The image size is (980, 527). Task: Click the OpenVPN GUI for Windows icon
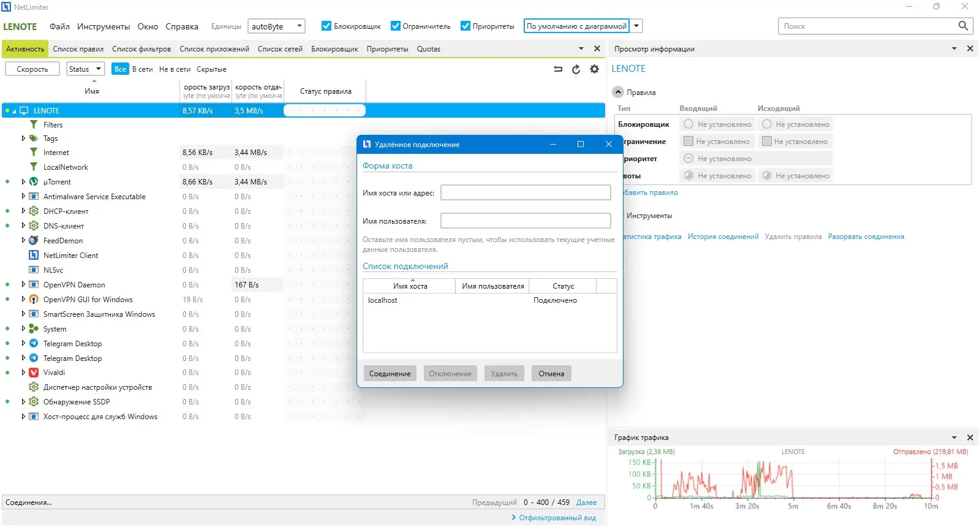tap(34, 300)
